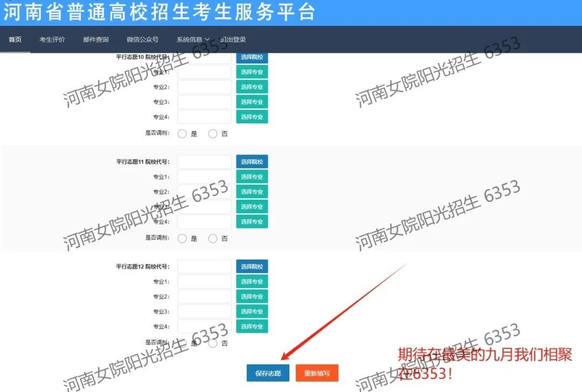Choose 否 for 平行志愿11 是否调剂
Viewport: 582px width, 392px height.
[213, 238]
